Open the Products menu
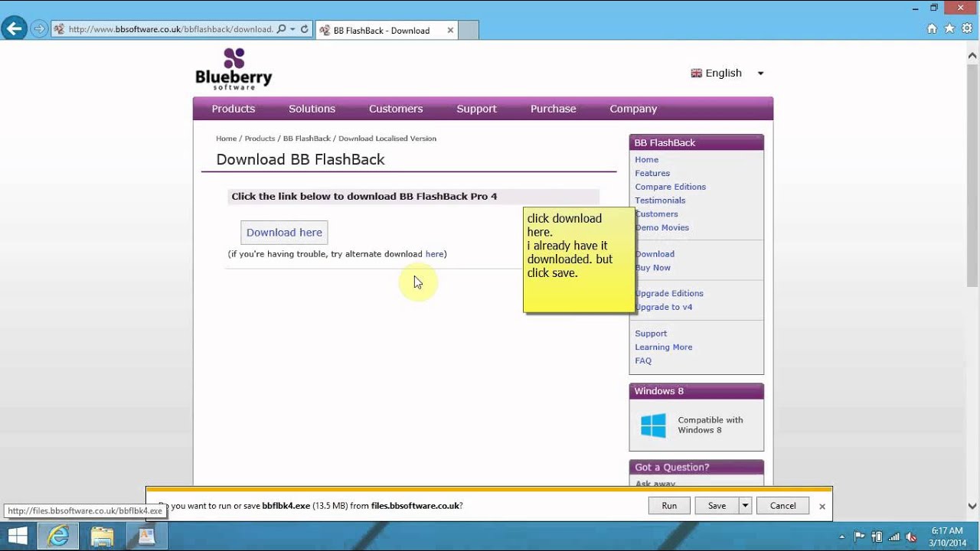 [234, 109]
